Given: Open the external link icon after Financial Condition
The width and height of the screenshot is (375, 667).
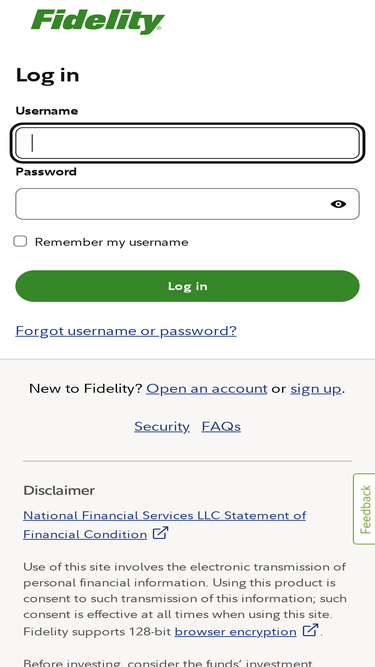Looking at the screenshot, I should tap(160, 533).
